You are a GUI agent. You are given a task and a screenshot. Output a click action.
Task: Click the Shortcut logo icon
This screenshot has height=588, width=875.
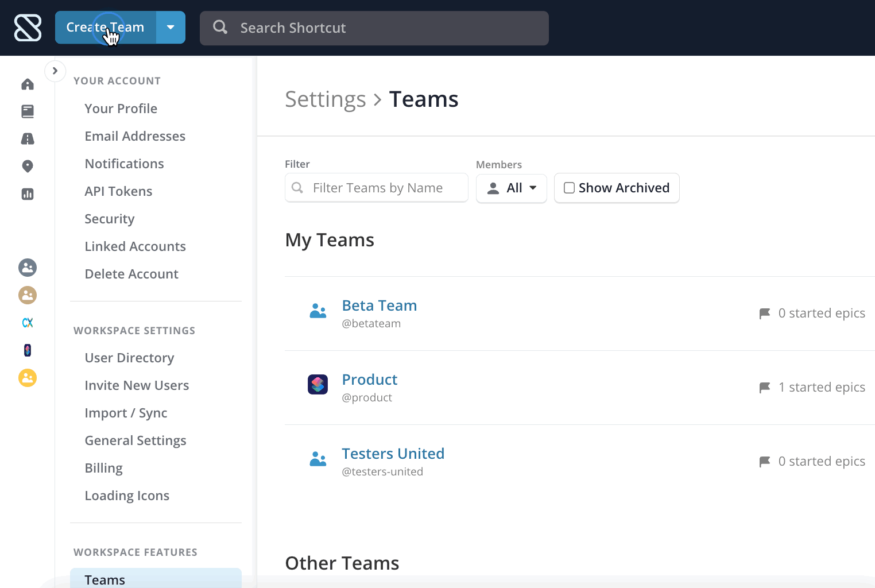tap(28, 28)
